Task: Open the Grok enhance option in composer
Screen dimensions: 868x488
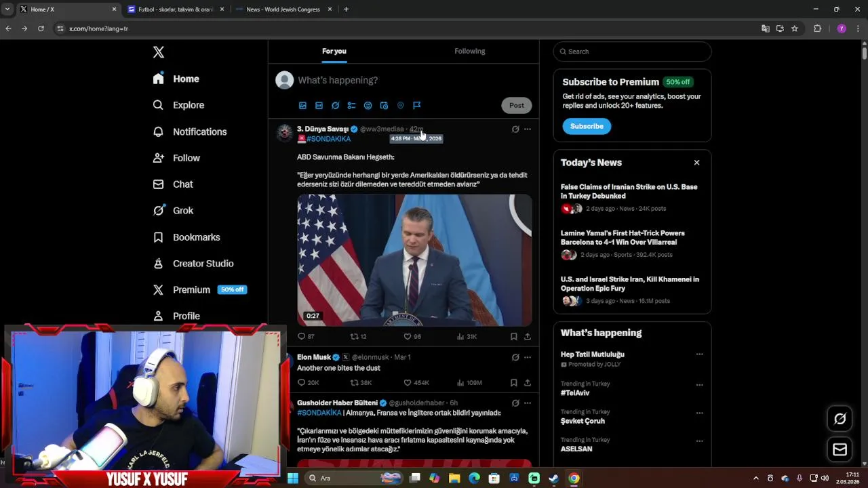Action: click(335, 106)
